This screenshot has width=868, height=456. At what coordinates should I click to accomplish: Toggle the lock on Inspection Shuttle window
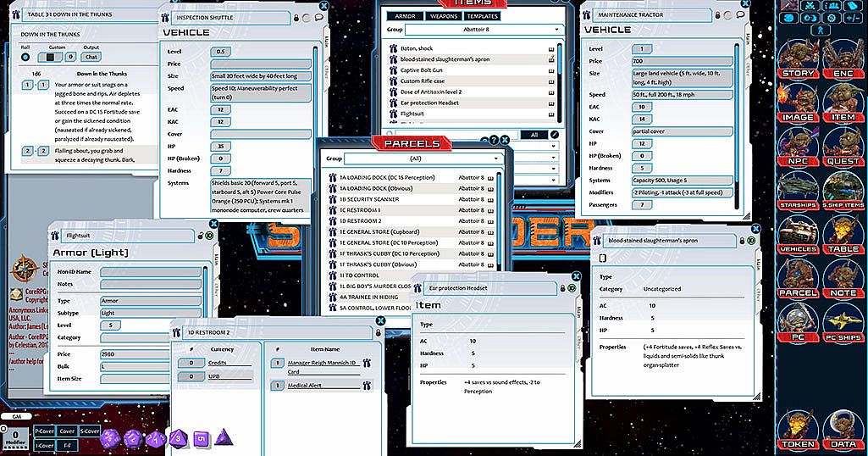[296, 18]
